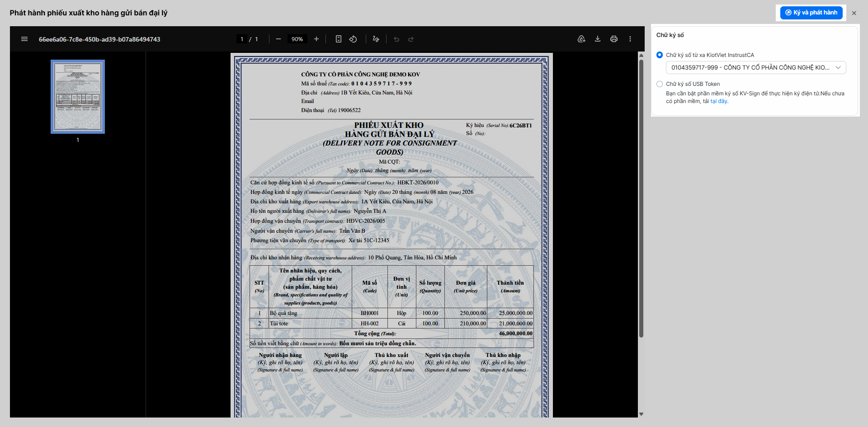Click the Túi tote table row
This screenshot has width=868, height=427.
point(392,324)
